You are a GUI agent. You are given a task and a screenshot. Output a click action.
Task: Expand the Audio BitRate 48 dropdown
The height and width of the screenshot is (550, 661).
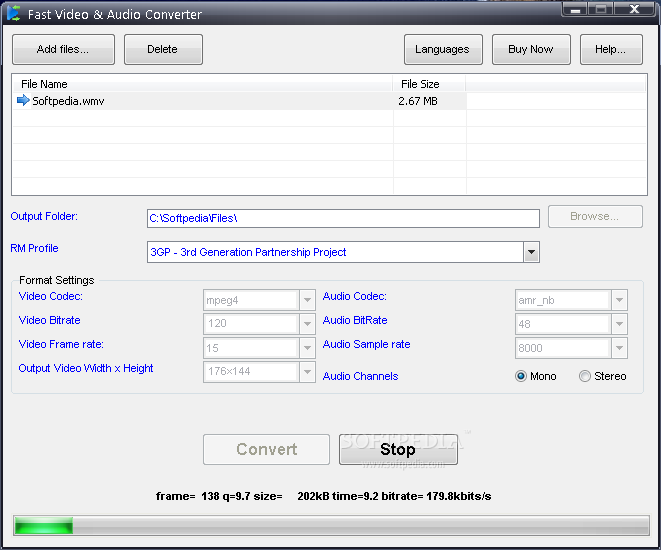[x=571, y=324]
